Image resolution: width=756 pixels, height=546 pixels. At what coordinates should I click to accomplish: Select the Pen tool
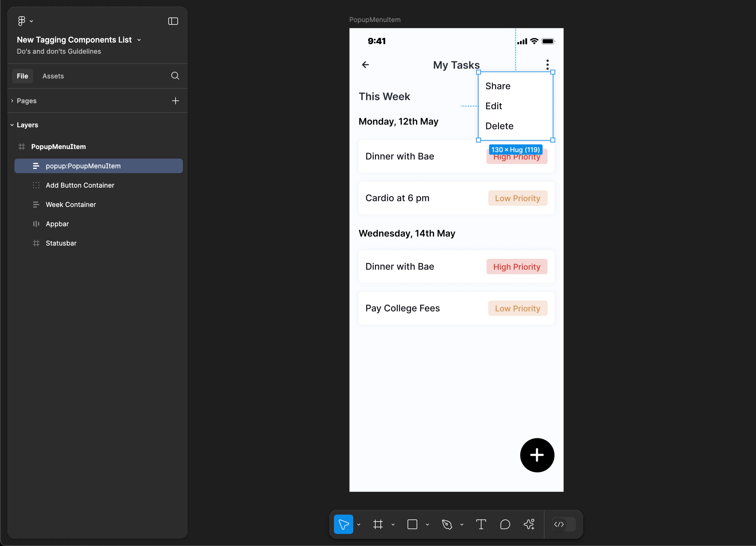coord(447,524)
